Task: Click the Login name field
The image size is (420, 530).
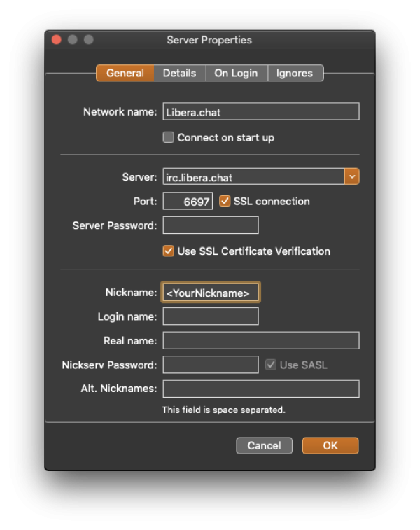Action: click(x=211, y=316)
